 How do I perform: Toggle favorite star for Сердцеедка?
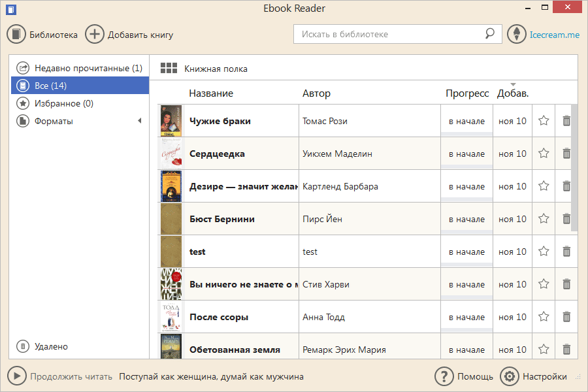544,154
